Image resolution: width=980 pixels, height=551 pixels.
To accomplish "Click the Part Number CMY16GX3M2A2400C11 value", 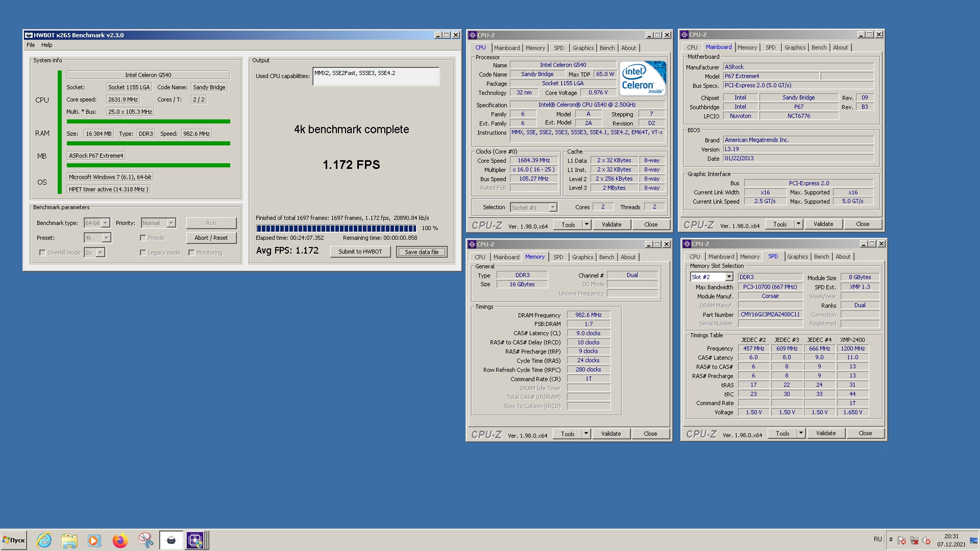I will coord(770,315).
